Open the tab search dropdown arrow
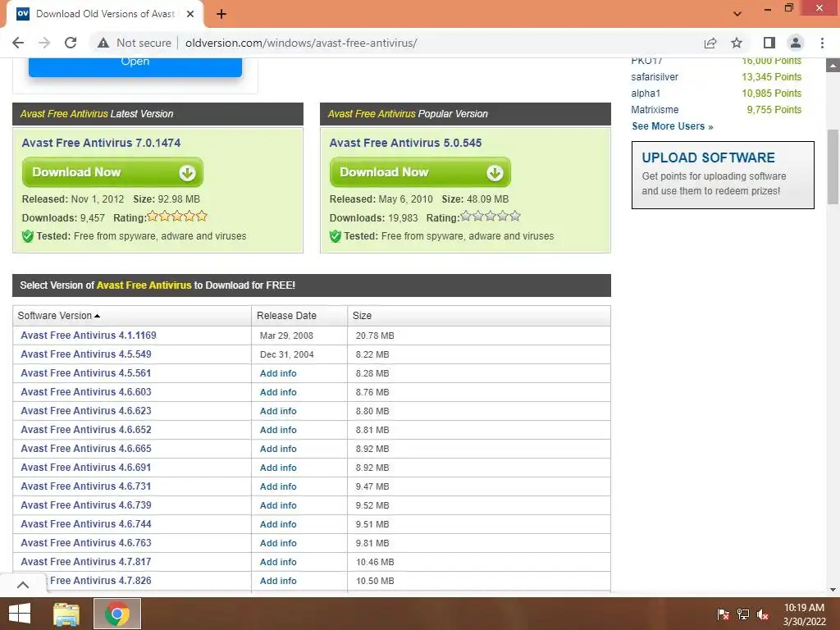840x630 pixels. click(737, 14)
